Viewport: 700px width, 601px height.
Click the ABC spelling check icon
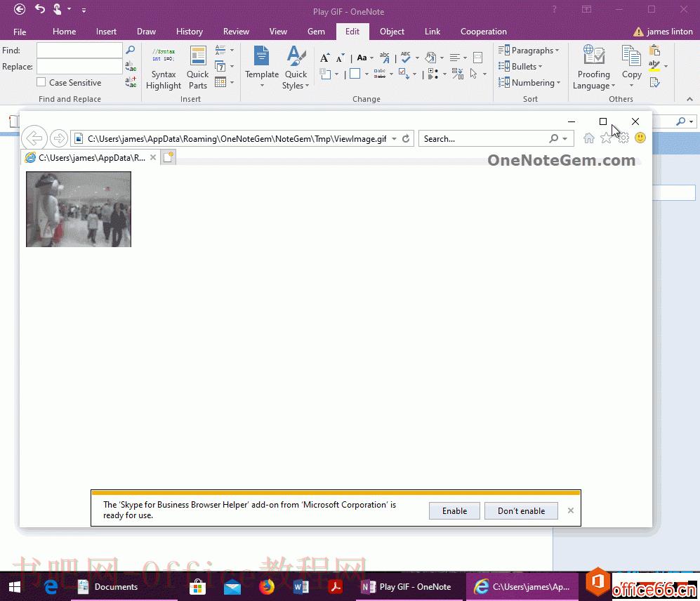(405, 57)
